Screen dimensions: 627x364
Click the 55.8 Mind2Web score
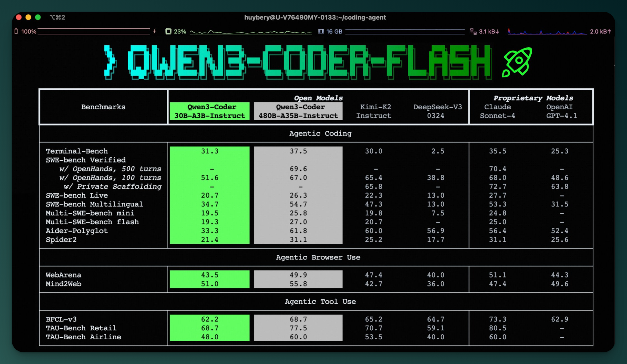298,284
